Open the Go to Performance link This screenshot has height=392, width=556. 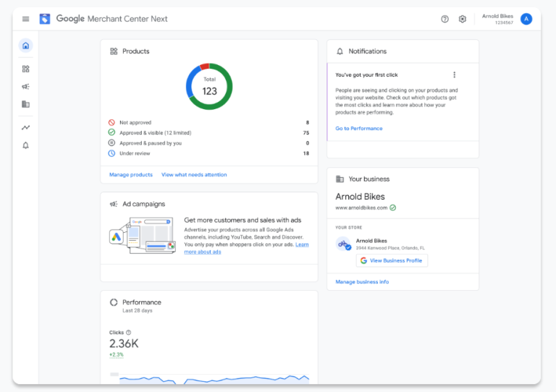tap(359, 129)
